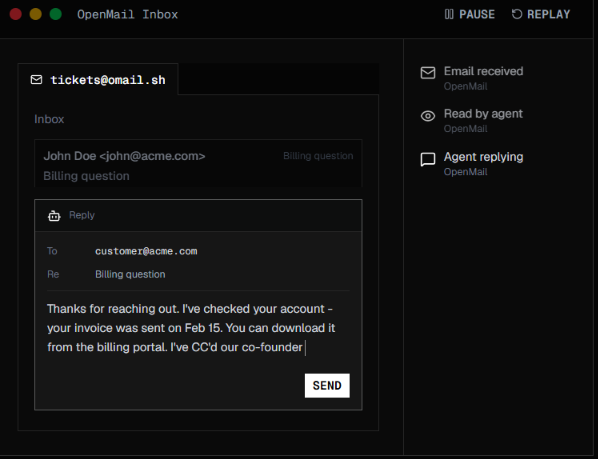Click the red close window dot

click(16, 14)
